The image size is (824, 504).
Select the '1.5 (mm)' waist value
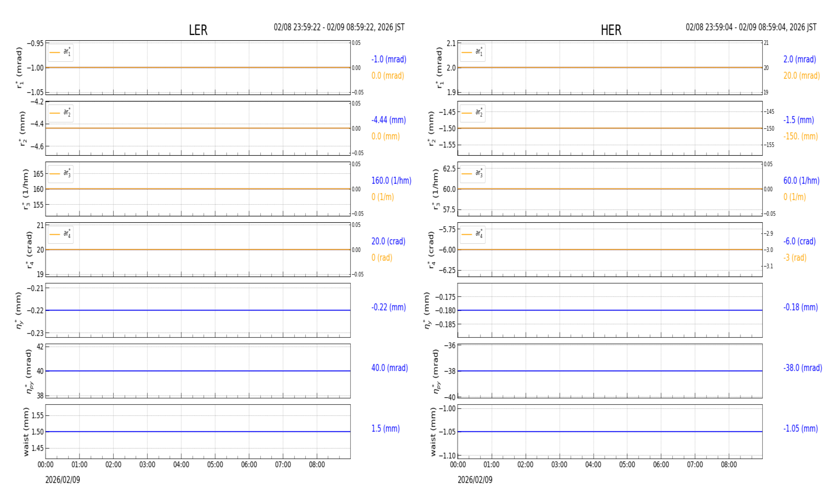(x=386, y=429)
